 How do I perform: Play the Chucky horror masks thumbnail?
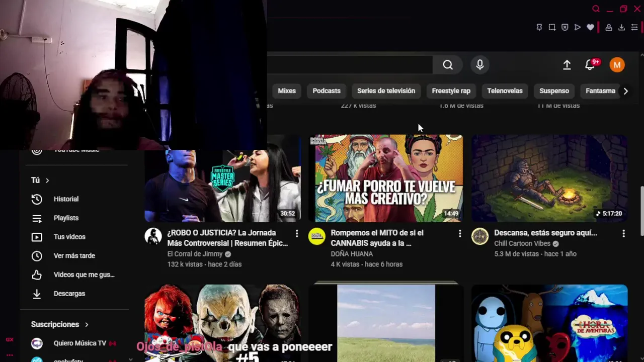(222, 323)
